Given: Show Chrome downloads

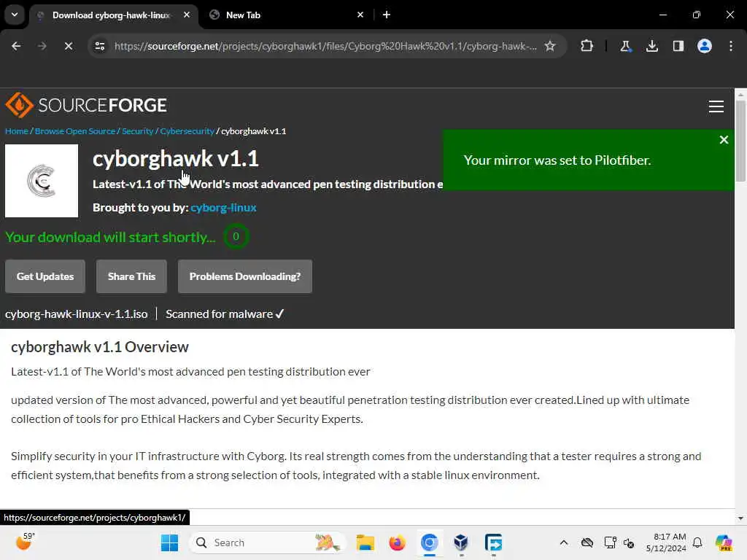Looking at the screenshot, I should click(651, 46).
